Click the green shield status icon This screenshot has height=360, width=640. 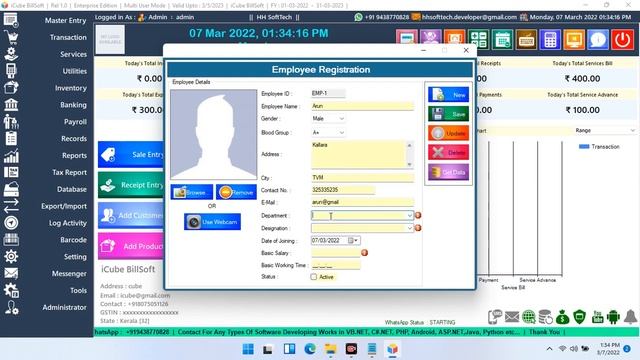[580, 317]
